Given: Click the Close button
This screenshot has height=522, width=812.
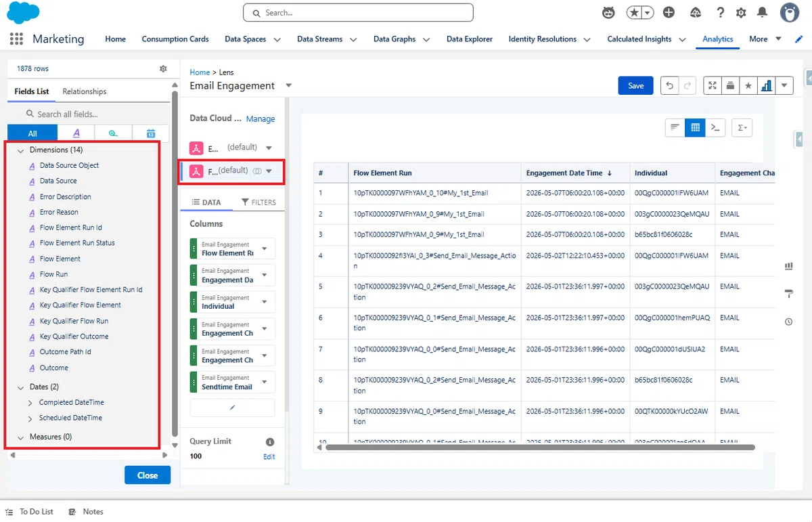Looking at the screenshot, I should click(x=148, y=475).
